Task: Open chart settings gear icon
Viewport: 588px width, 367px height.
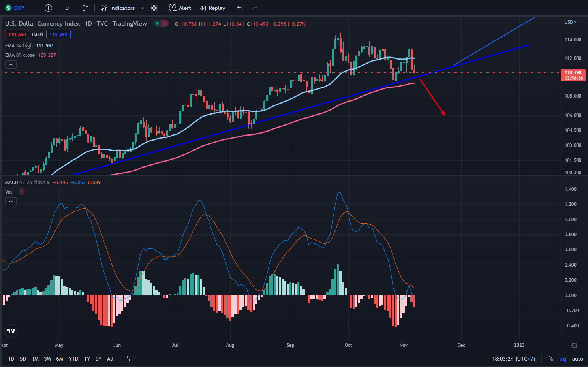Action: 574,345
